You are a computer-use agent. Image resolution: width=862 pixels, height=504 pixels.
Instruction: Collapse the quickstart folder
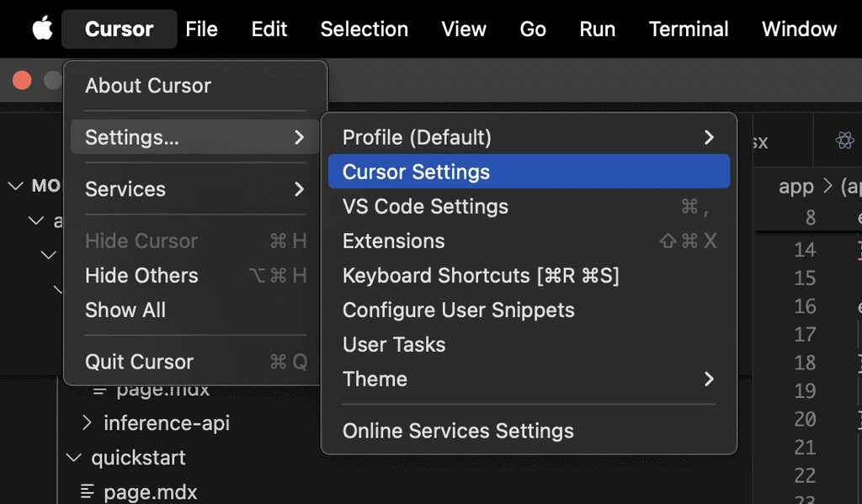click(73, 458)
